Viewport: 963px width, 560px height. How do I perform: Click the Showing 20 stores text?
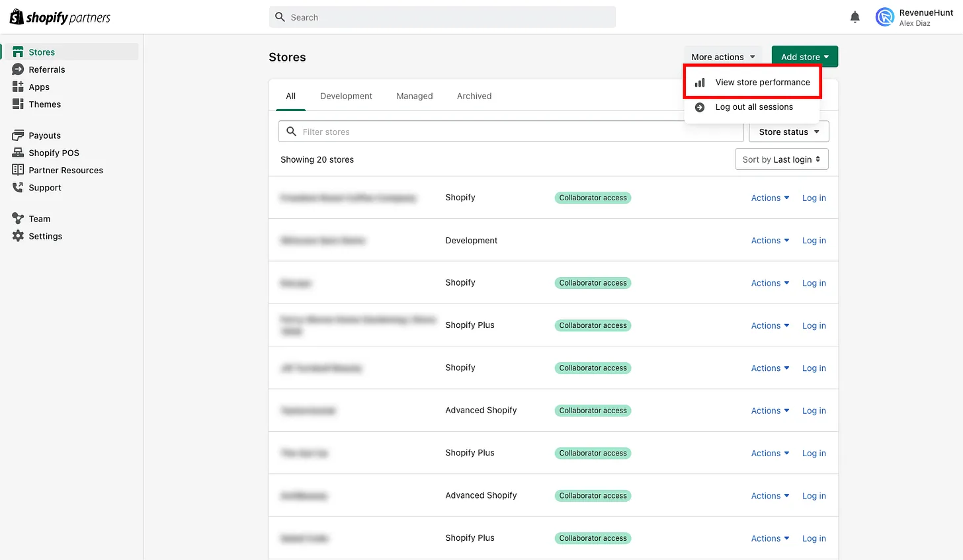click(x=317, y=159)
